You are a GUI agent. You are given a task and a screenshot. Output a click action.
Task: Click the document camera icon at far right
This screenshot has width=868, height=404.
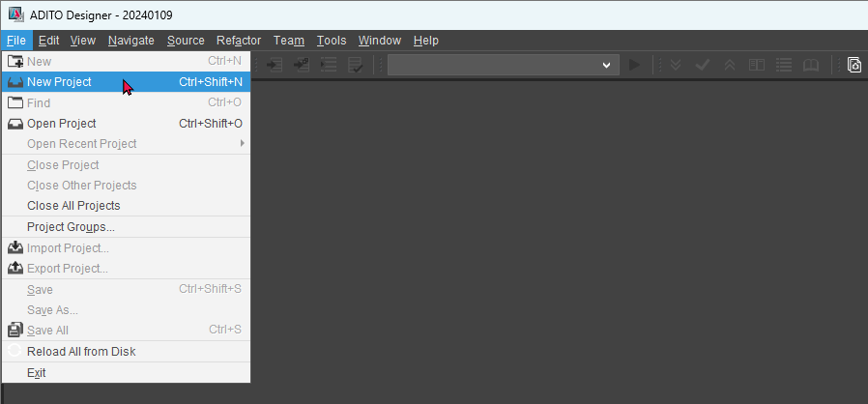pyautogui.click(x=854, y=65)
